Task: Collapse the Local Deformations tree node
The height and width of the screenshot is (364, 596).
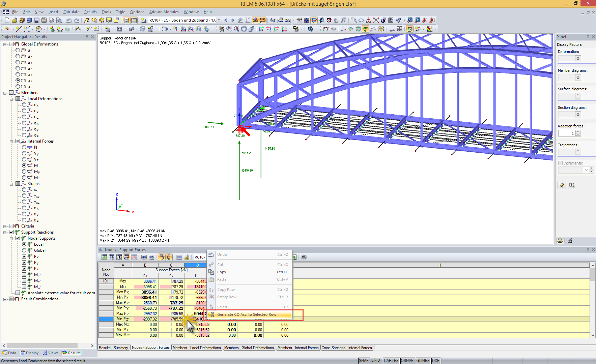Action: coord(11,99)
